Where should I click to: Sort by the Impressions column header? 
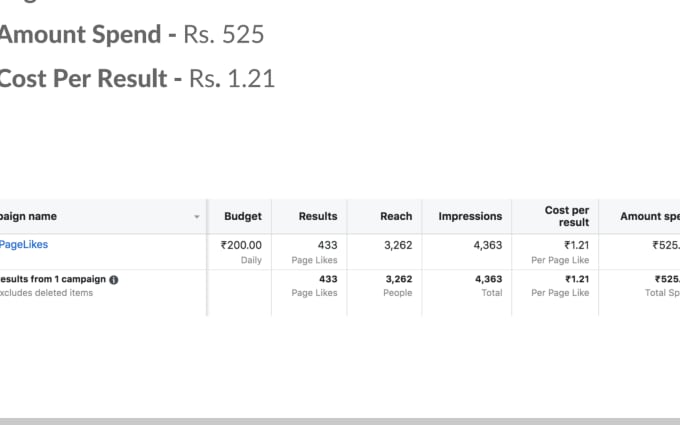(470, 216)
